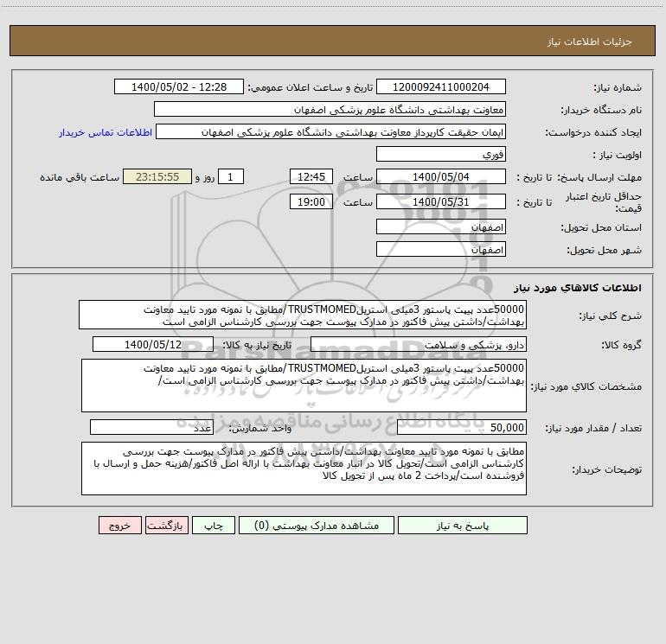Click section title 'اطلاعات کالاهای مورد نیاز'
This screenshot has width=666, height=644.
pos(578,288)
